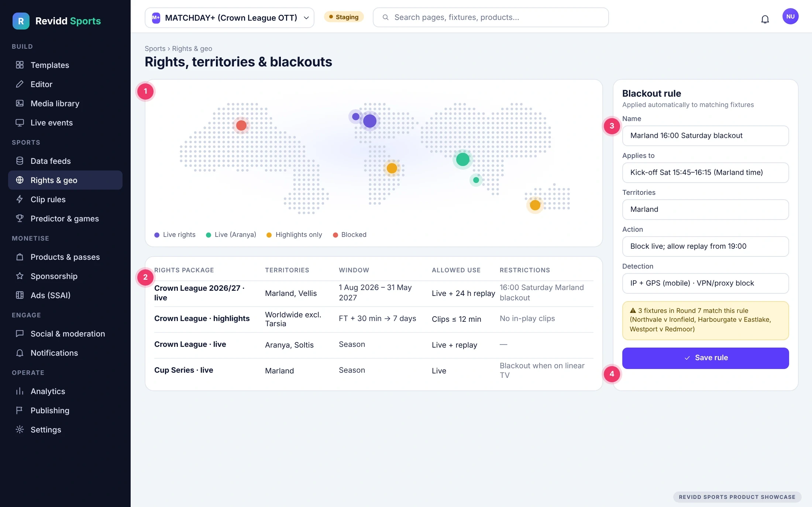Click the large purple Live rights marker

coord(369,121)
